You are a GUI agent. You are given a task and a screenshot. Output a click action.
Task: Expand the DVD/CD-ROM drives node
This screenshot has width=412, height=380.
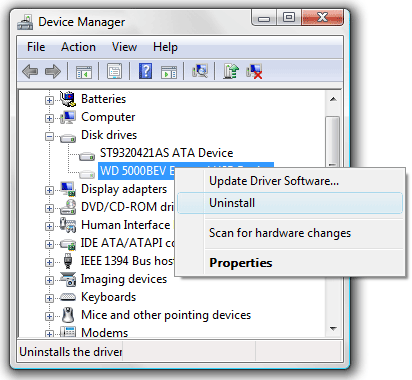click(49, 208)
